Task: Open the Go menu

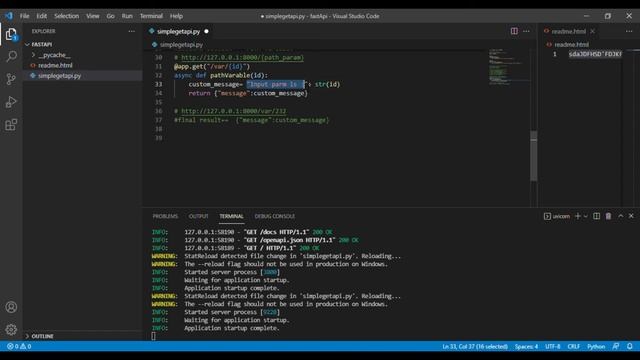Action: pos(111,16)
